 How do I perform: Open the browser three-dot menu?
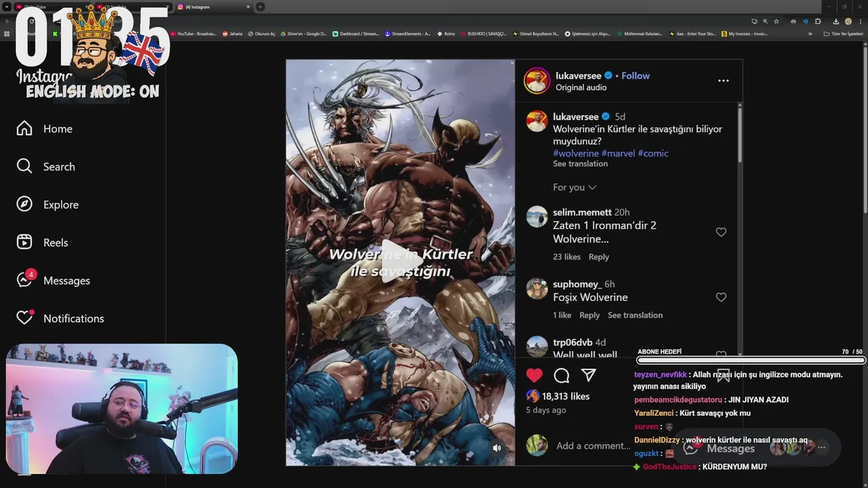[x=861, y=22]
